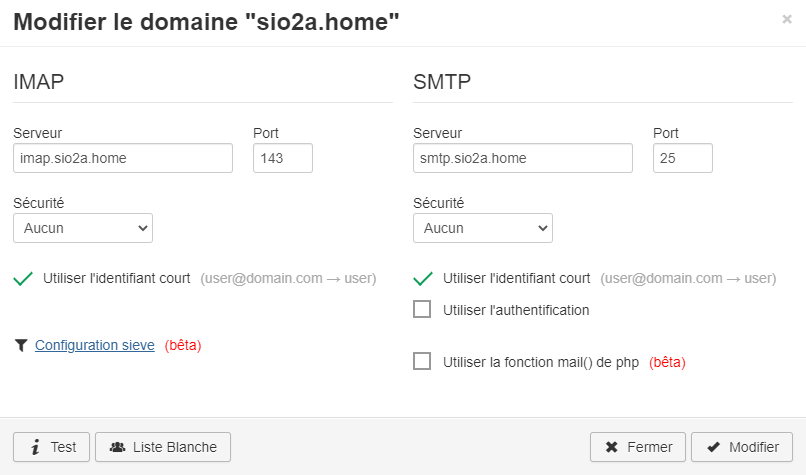Open the IMAP Sécurité dropdown
Viewport: 806px width, 475px height.
(x=83, y=228)
